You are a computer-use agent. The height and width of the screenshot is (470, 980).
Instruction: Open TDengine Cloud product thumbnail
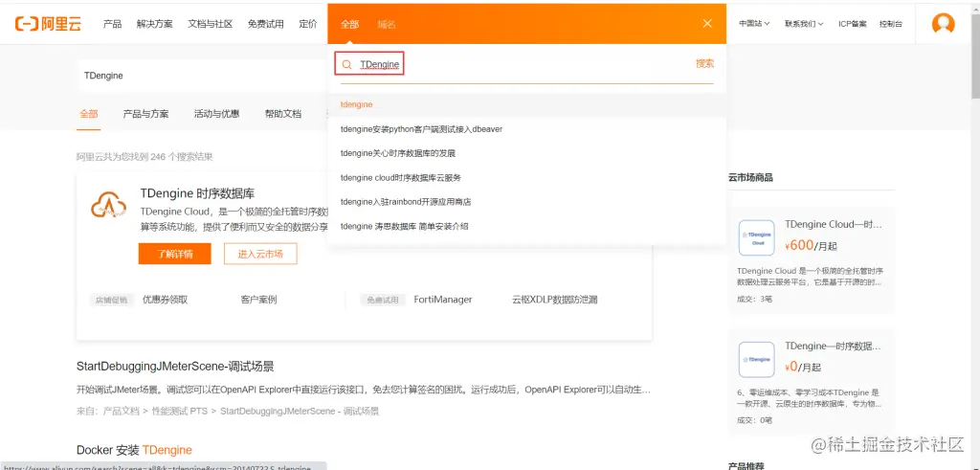point(756,237)
